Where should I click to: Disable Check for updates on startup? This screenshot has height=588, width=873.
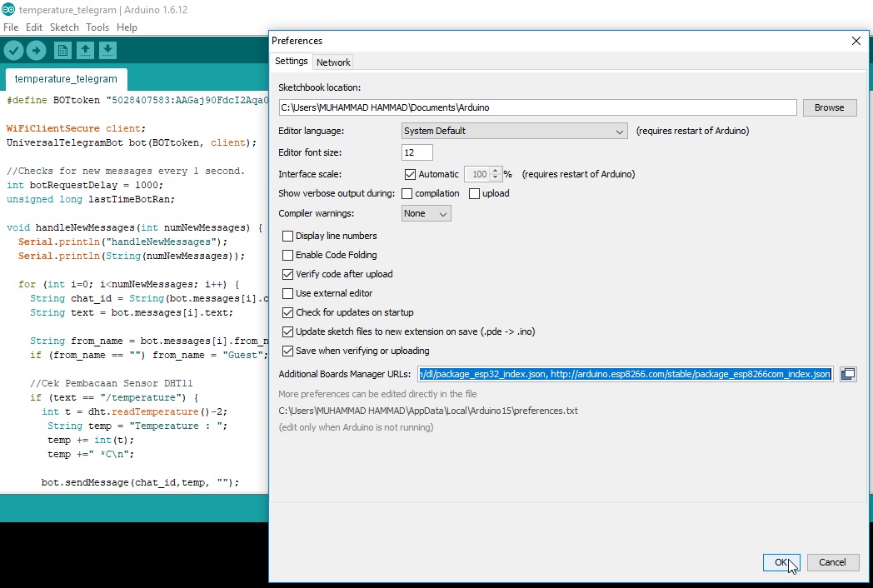click(288, 313)
